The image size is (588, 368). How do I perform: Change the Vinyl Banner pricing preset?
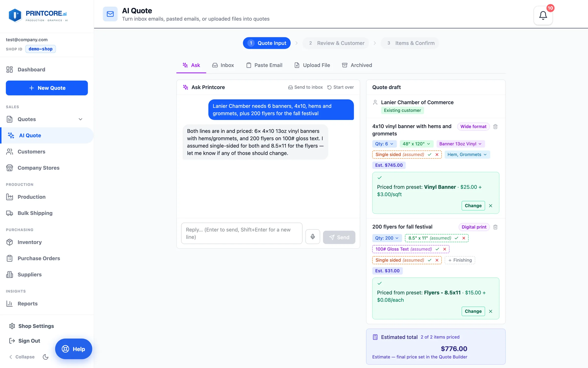(x=473, y=206)
